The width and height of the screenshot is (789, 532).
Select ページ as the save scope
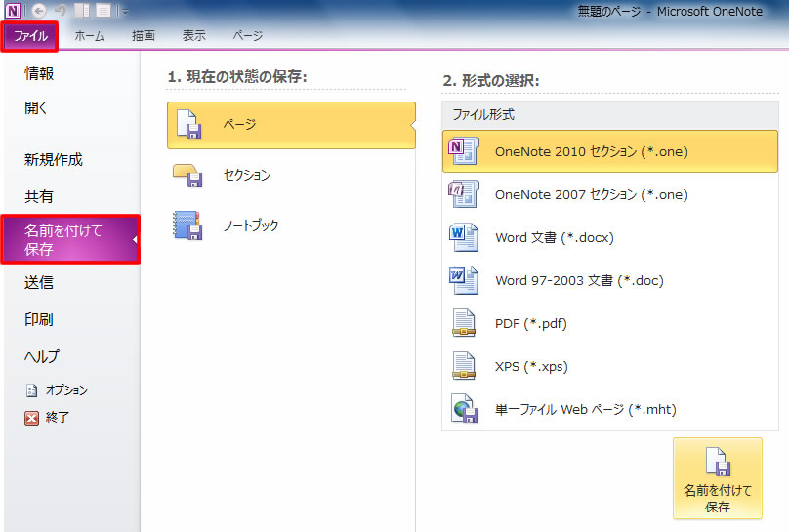click(x=291, y=125)
